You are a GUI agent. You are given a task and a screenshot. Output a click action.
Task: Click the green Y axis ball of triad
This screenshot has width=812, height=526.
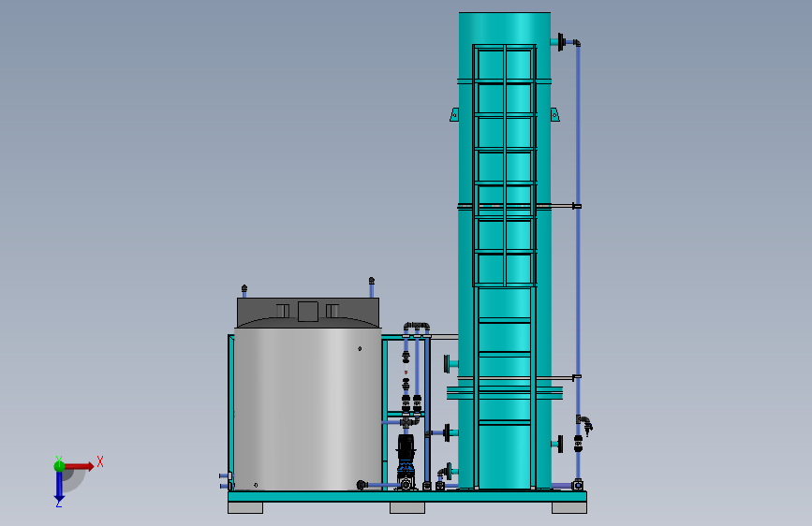[x=60, y=466]
